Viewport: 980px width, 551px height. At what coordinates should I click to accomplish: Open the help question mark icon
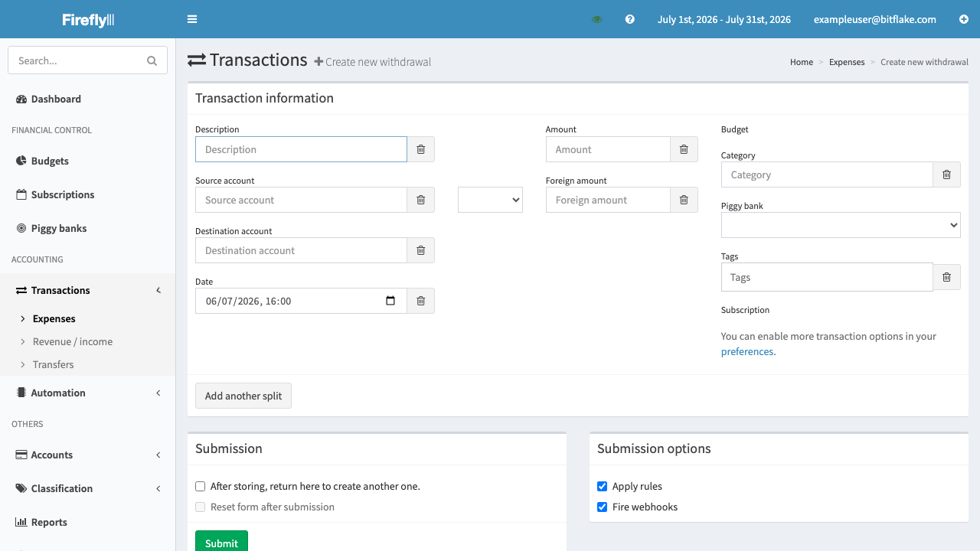click(630, 19)
